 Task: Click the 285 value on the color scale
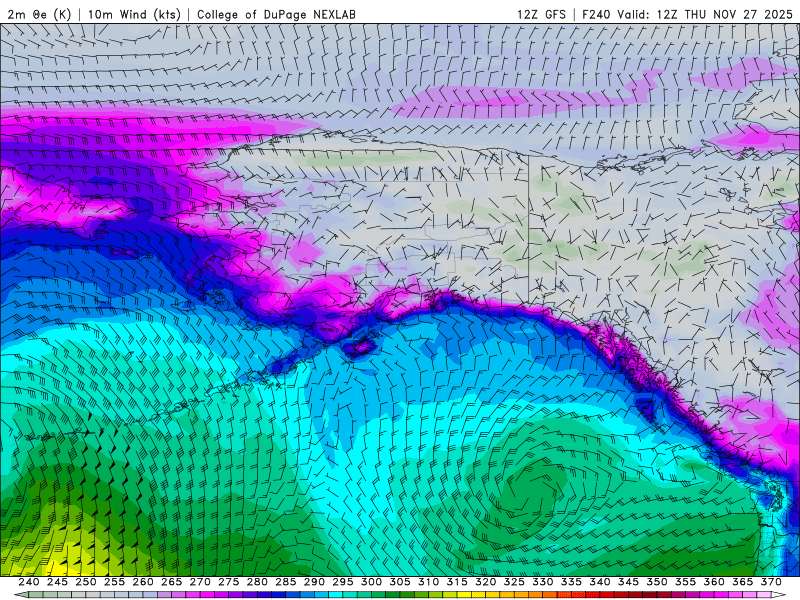[x=286, y=582]
